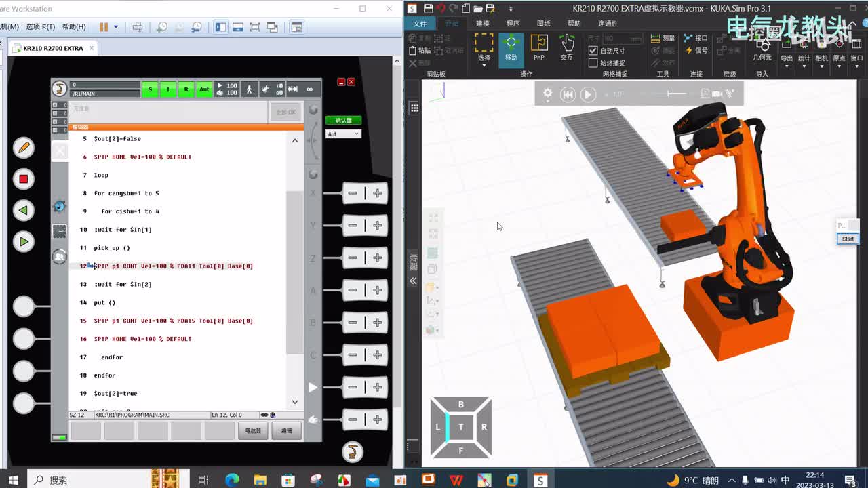Open the KUKA robot main menu icon at the pendant's top left
Image resolution: width=868 pixels, height=488 pixels.
[60, 89]
